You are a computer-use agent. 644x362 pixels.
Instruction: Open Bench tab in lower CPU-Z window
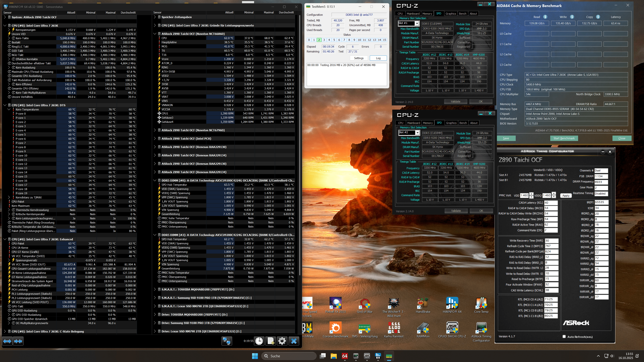[x=463, y=123]
